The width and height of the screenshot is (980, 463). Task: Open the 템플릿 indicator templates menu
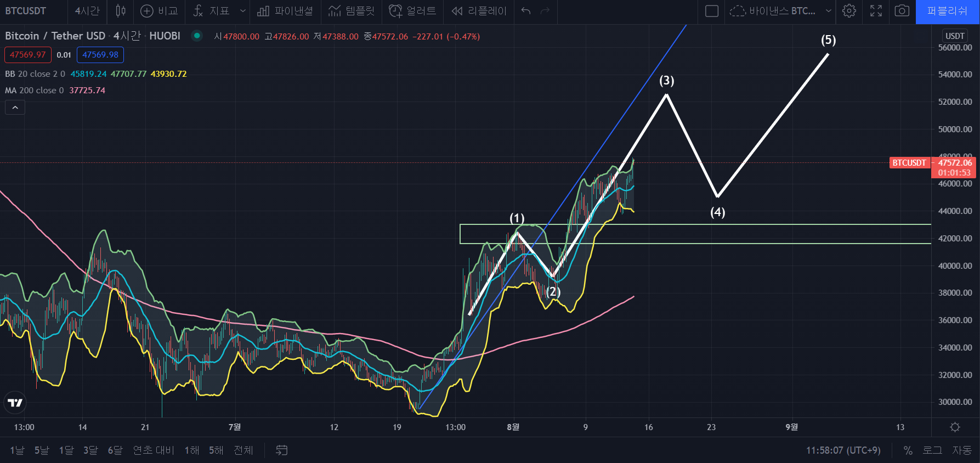coord(352,11)
